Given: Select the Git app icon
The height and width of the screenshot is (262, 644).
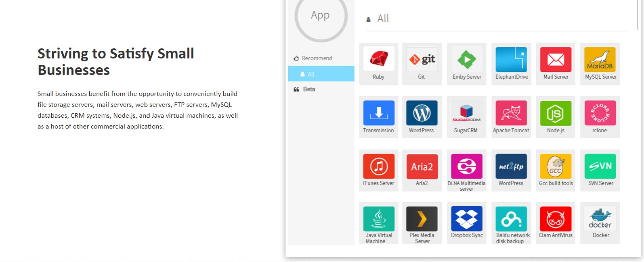Looking at the screenshot, I should (422, 59).
